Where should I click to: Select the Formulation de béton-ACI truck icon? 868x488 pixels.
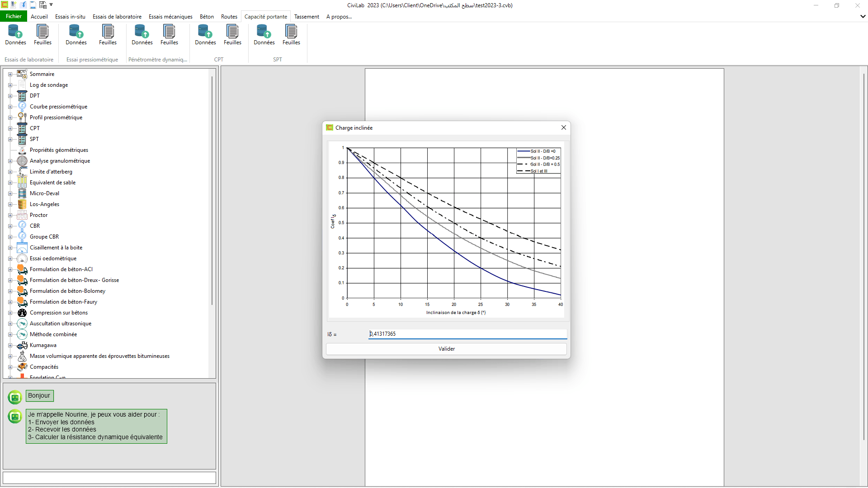[x=22, y=269]
